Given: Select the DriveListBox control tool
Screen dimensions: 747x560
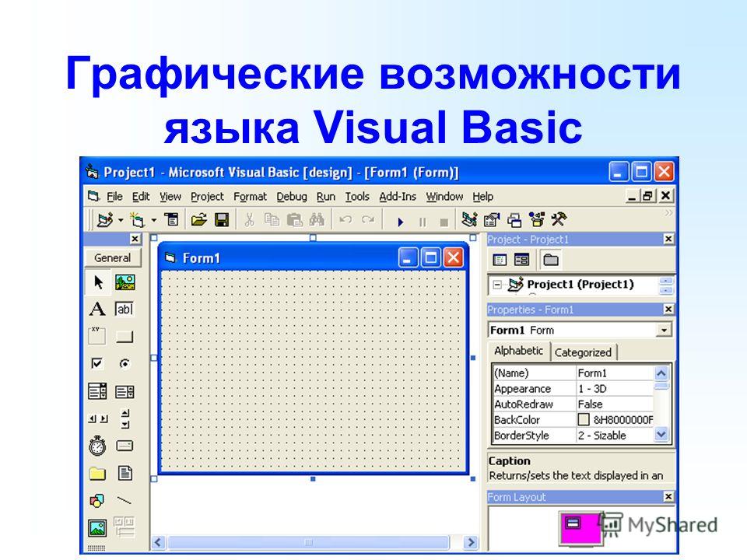Looking at the screenshot, I should pyautogui.click(x=124, y=446).
